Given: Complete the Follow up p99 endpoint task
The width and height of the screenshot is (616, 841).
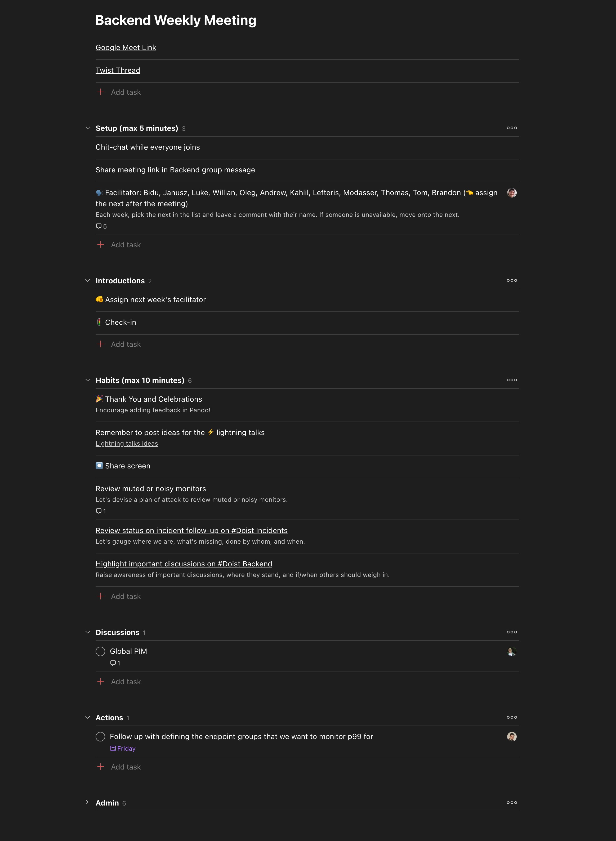Looking at the screenshot, I should point(100,737).
